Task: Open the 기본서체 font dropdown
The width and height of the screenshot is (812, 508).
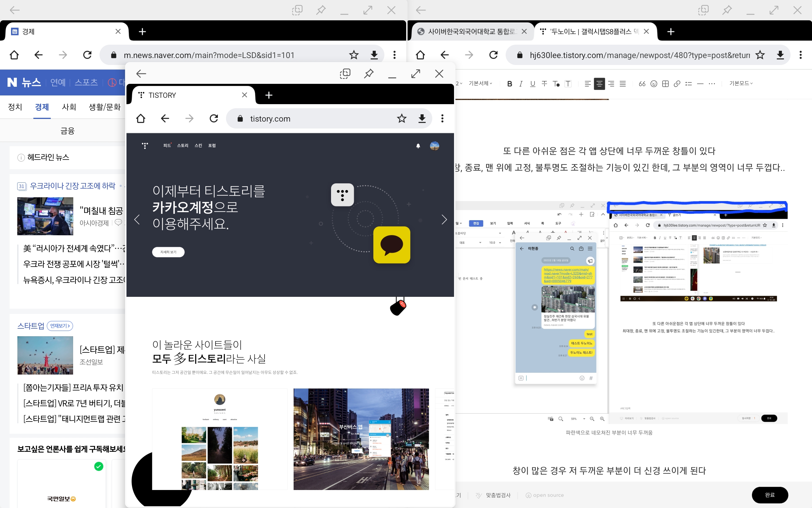Action: coord(480,83)
